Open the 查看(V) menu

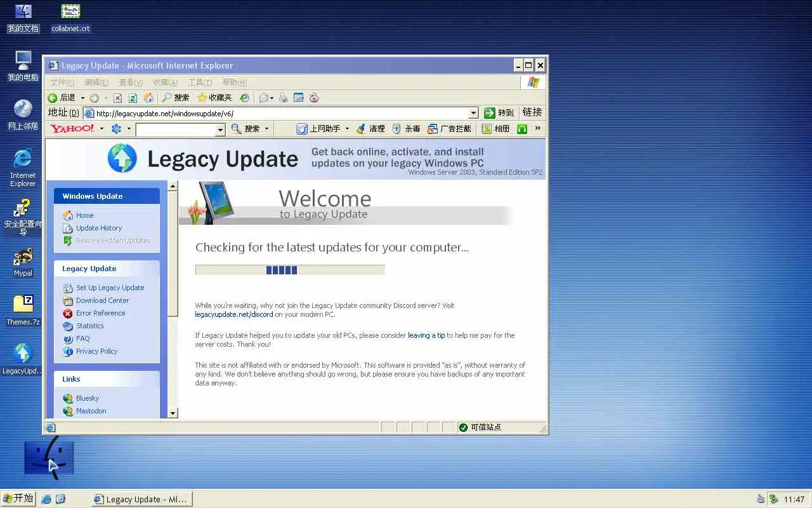[x=131, y=83]
